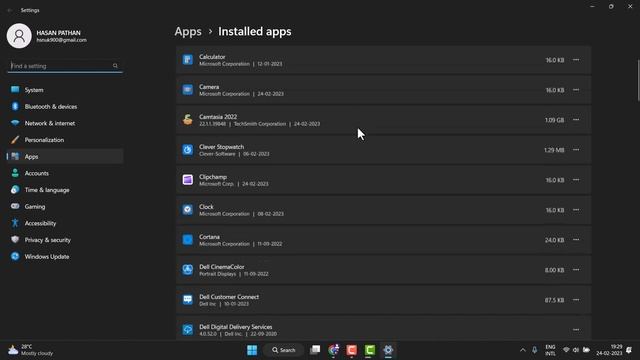Screen dimensions: 640x360
Task: Click the Dell Digital Delivery Services icon
Action: pos(187,330)
